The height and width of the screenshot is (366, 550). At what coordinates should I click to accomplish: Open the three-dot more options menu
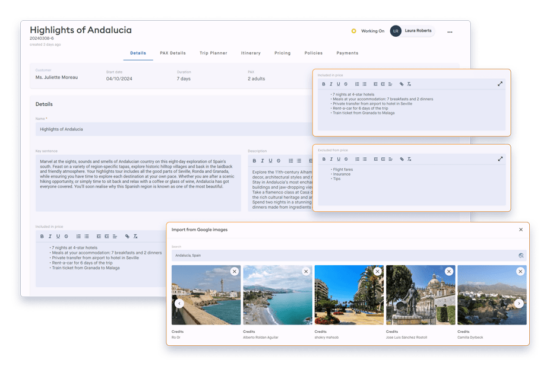coord(450,32)
